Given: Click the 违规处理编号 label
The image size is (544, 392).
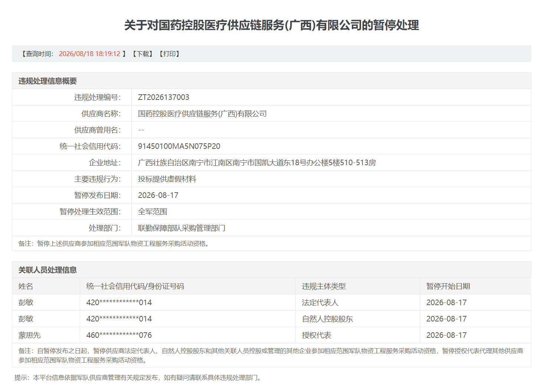Looking at the screenshot, I should (98, 97).
